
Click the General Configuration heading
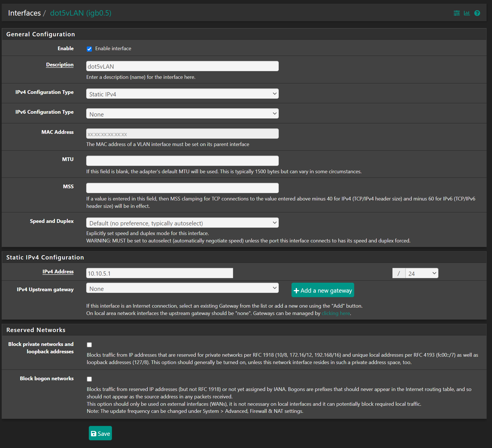coord(41,34)
